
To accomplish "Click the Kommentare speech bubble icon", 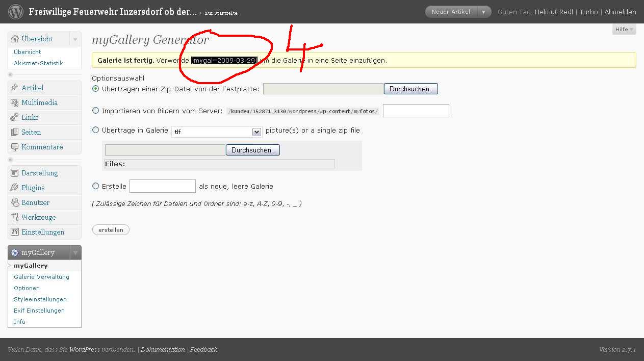I will pos(14,147).
